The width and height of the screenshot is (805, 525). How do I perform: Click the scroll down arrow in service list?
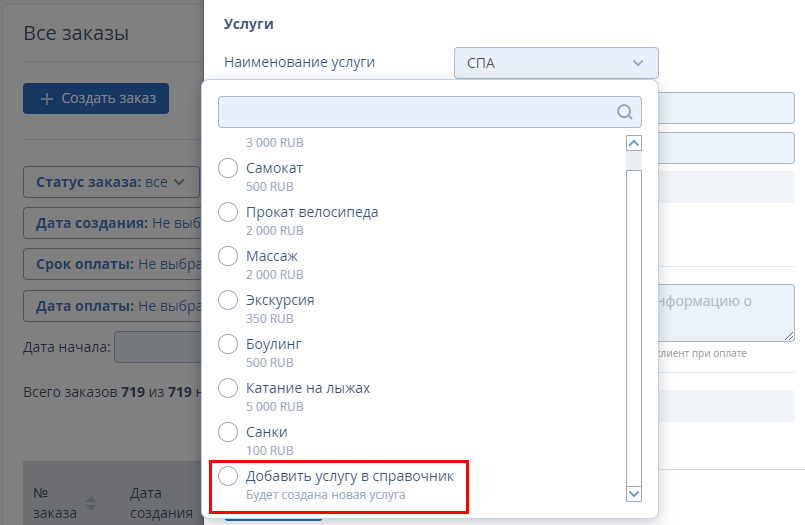point(634,494)
